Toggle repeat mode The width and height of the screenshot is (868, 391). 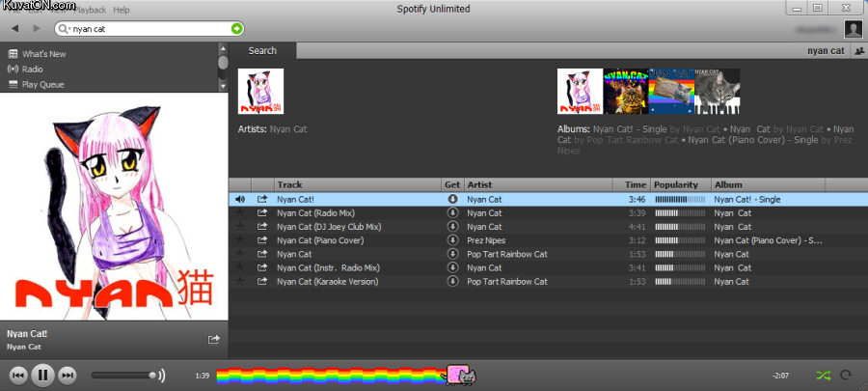846,375
